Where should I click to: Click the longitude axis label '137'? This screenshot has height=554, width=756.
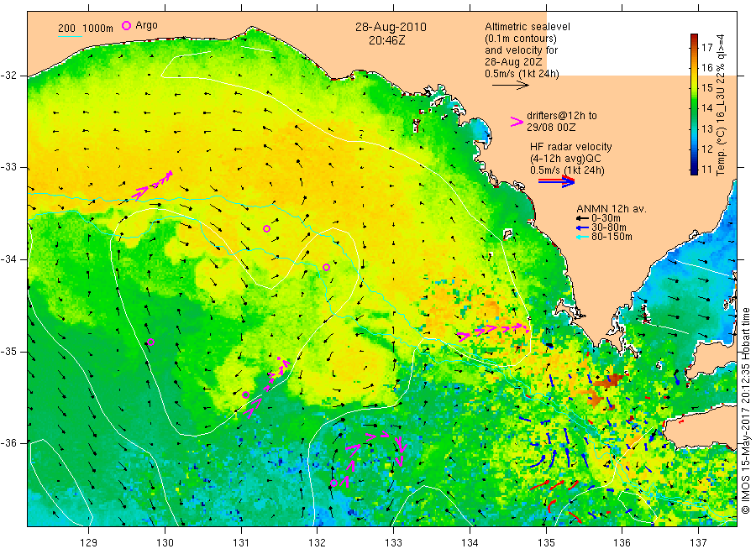pos(698,543)
